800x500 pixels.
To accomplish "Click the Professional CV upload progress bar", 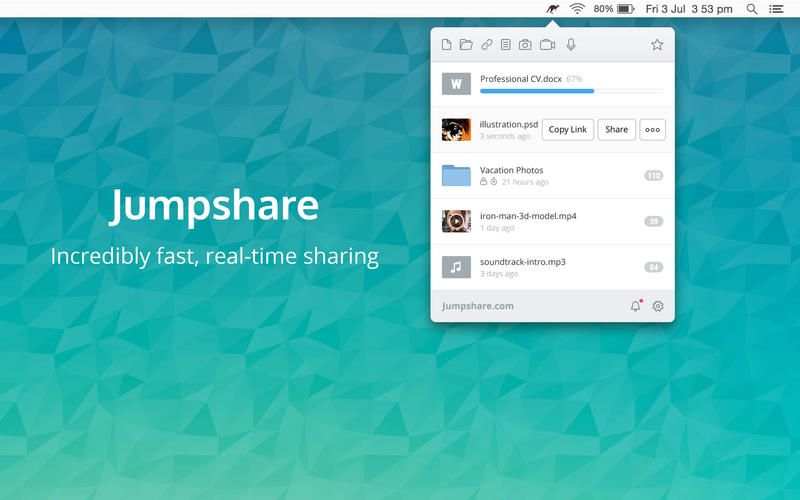I will pos(571,91).
